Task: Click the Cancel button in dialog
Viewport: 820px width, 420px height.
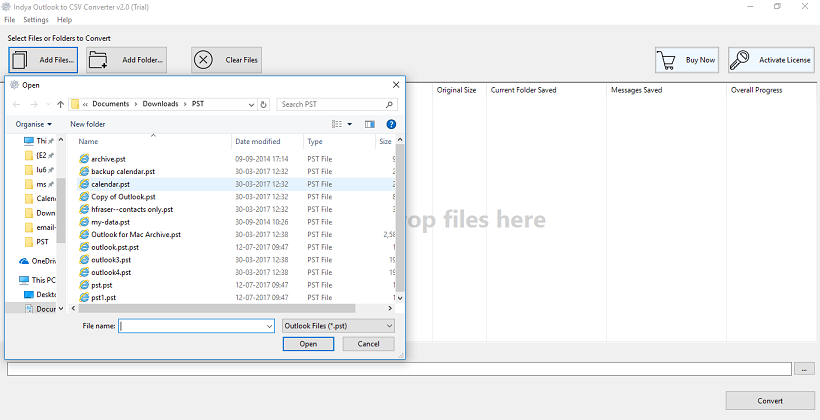Action: click(368, 344)
